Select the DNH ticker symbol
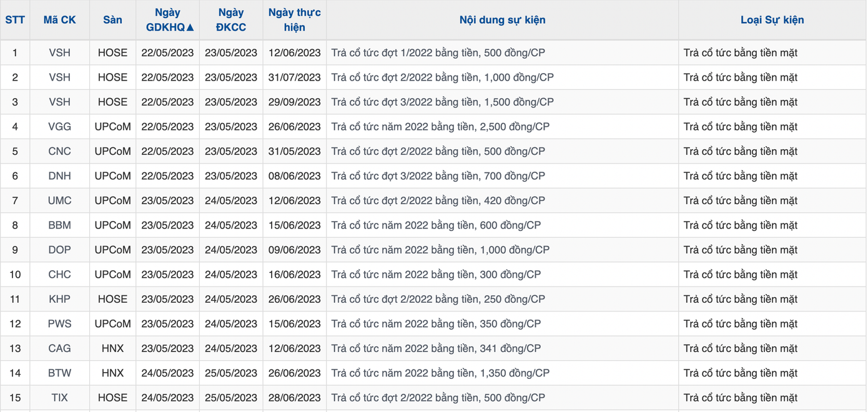The width and height of the screenshot is (868, 412). click(59, 176)
